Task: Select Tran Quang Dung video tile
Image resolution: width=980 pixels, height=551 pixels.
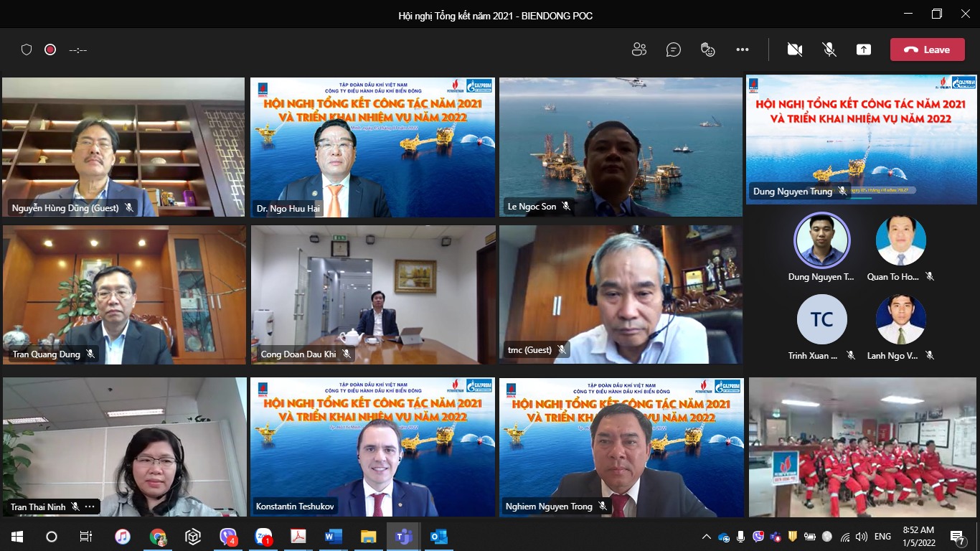Action: pyautogui.click(x=124, y=295)
